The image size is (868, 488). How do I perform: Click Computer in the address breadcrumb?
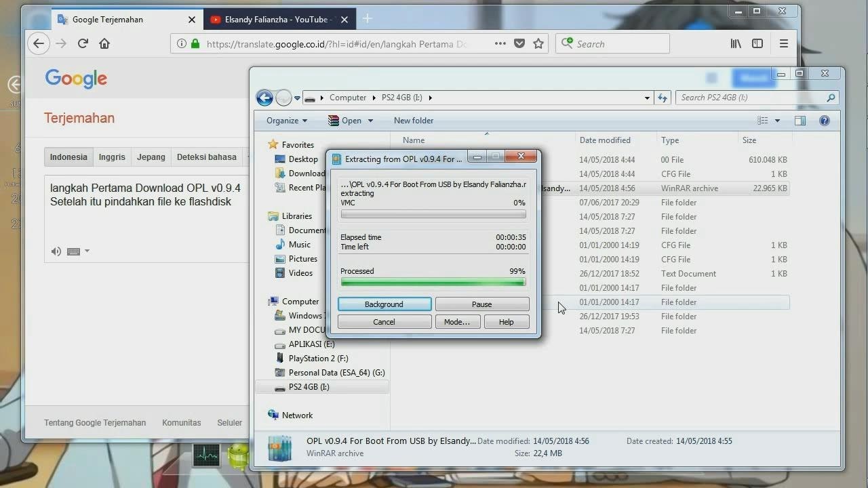coord(348,98)
